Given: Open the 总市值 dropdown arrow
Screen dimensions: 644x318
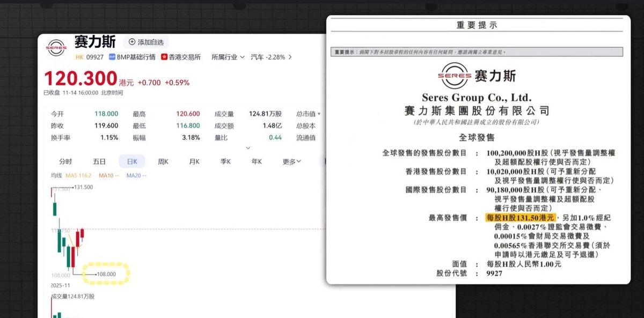Looking at the screenshot, I should point(318,114).
